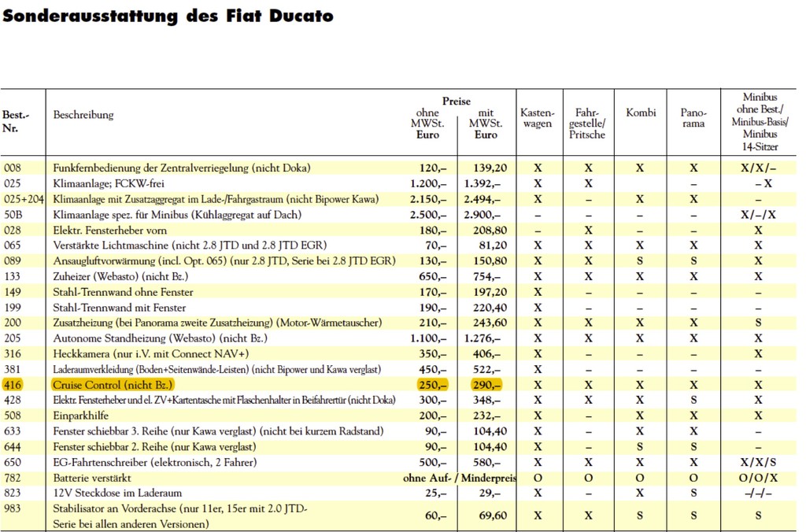Select the price "348,–"
Image resolution: width=806 pixels, height=532 pixels.
point(486,400)
